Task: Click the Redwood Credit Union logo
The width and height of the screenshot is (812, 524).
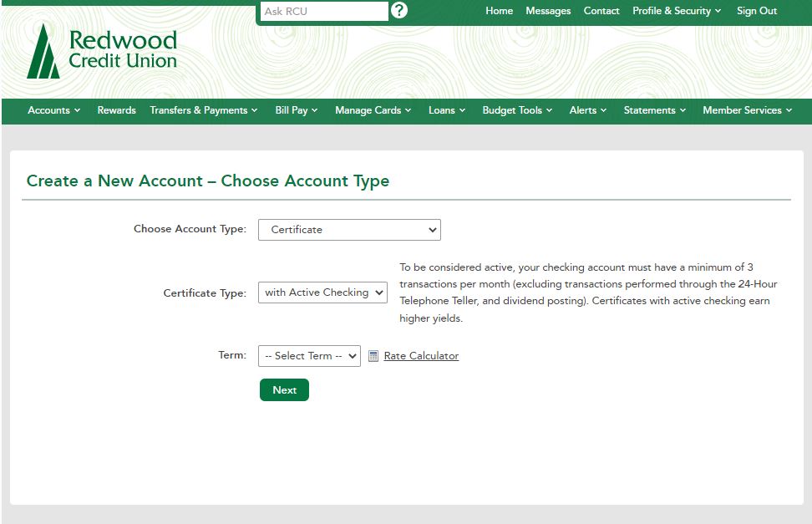Action: coord(102,53)
